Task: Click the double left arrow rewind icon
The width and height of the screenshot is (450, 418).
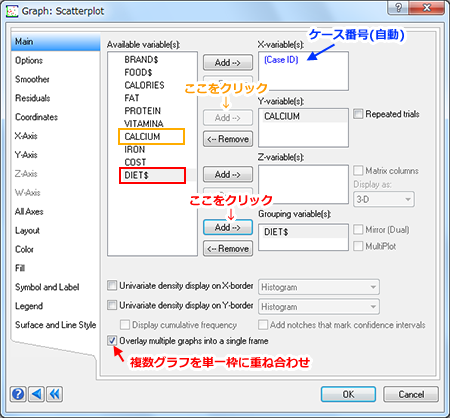Action: coord(54,394)
